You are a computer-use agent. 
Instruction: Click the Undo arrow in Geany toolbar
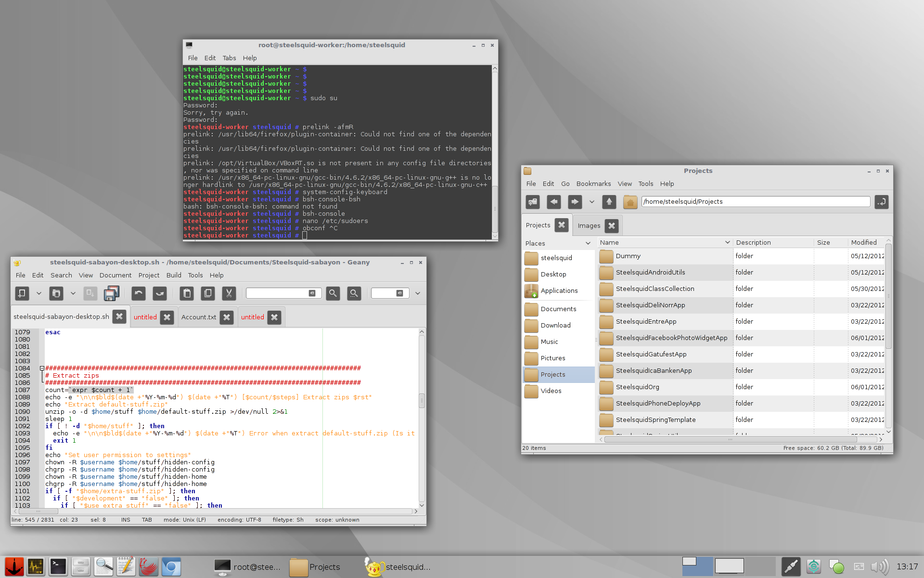click(139, 293)
